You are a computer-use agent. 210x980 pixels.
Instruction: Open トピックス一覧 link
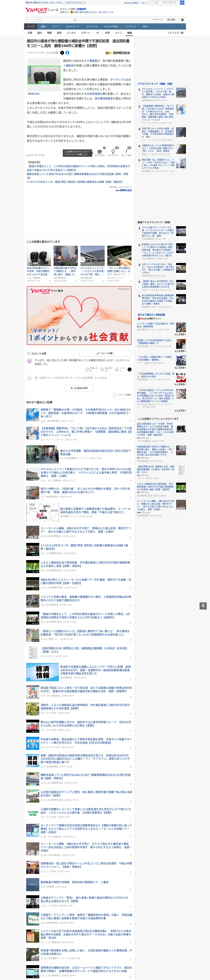coord(175,33)
